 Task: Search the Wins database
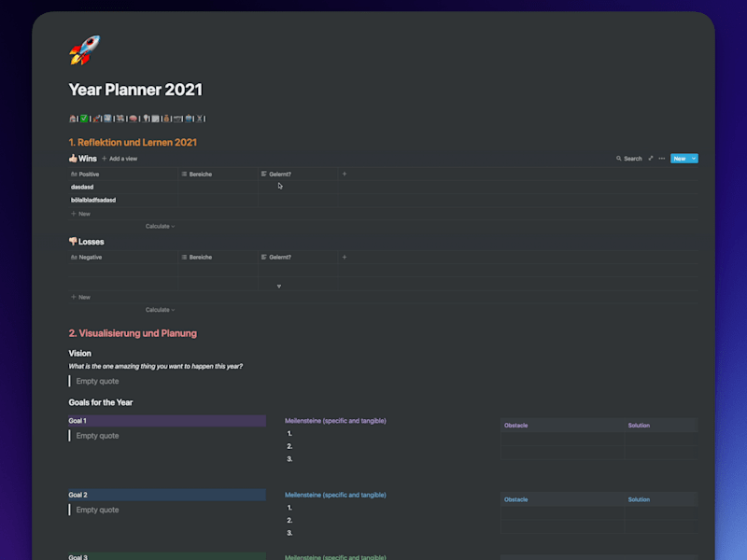[x=628, y=159]
